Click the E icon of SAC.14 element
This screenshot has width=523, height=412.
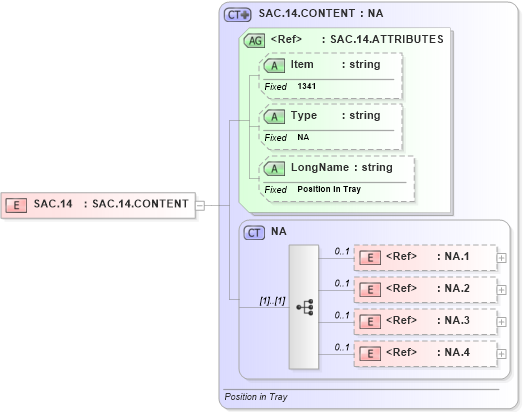(x=16, y=205)
